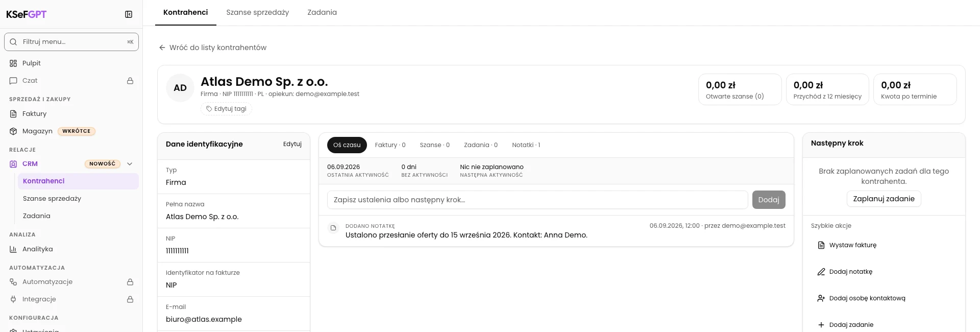The height and width of the screenshot is (332, 980).
Task: Click the lock icon beside Integracje
Action: (130, 299)
